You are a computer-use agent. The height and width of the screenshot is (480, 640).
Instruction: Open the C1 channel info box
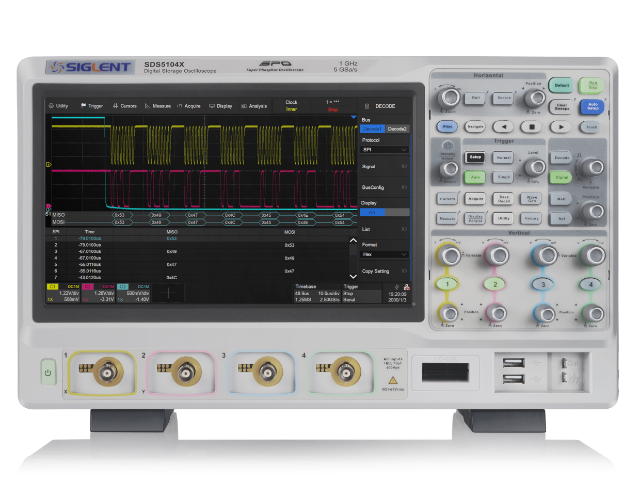pos(63,293)
